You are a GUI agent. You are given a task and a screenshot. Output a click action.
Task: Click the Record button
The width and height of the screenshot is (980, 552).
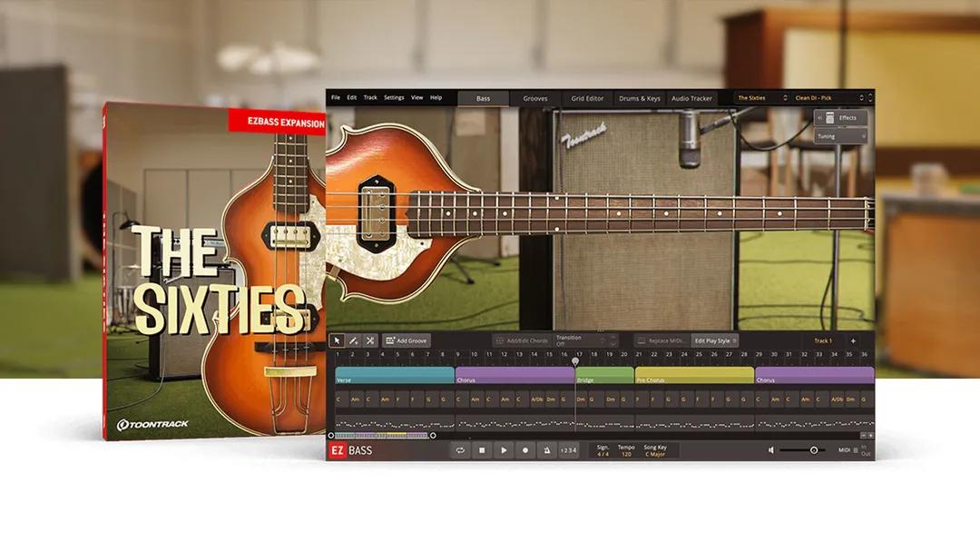[x=525, y=450]
